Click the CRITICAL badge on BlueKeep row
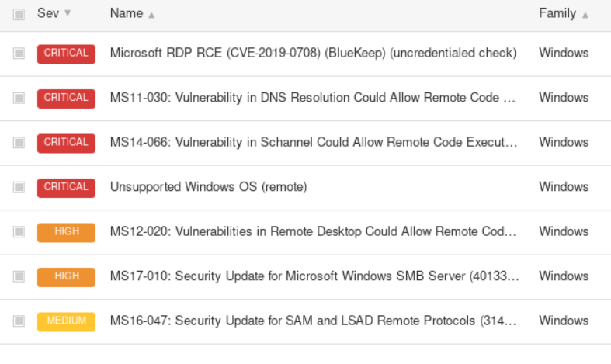This screenshot has height=364, width=611. point(66,54)
